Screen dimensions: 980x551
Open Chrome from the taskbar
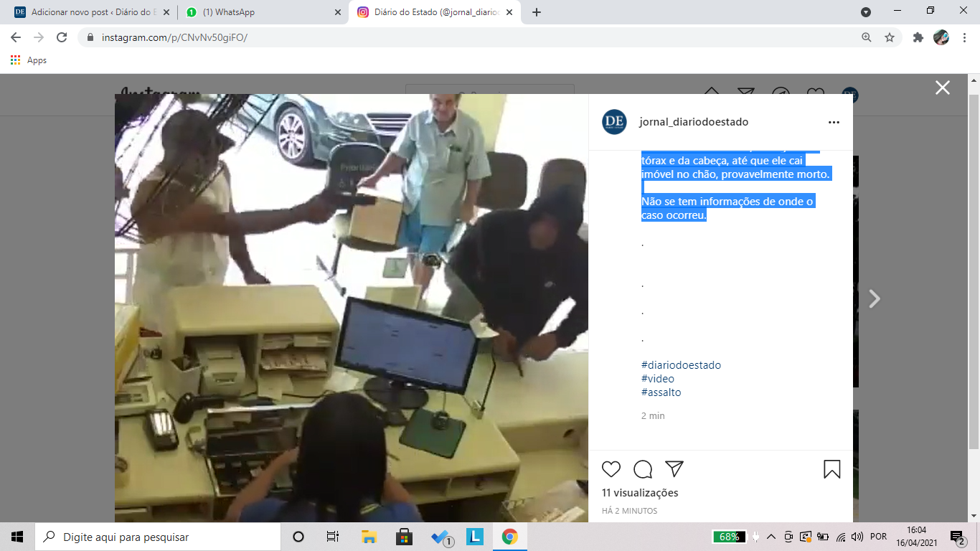click(510, 537)
